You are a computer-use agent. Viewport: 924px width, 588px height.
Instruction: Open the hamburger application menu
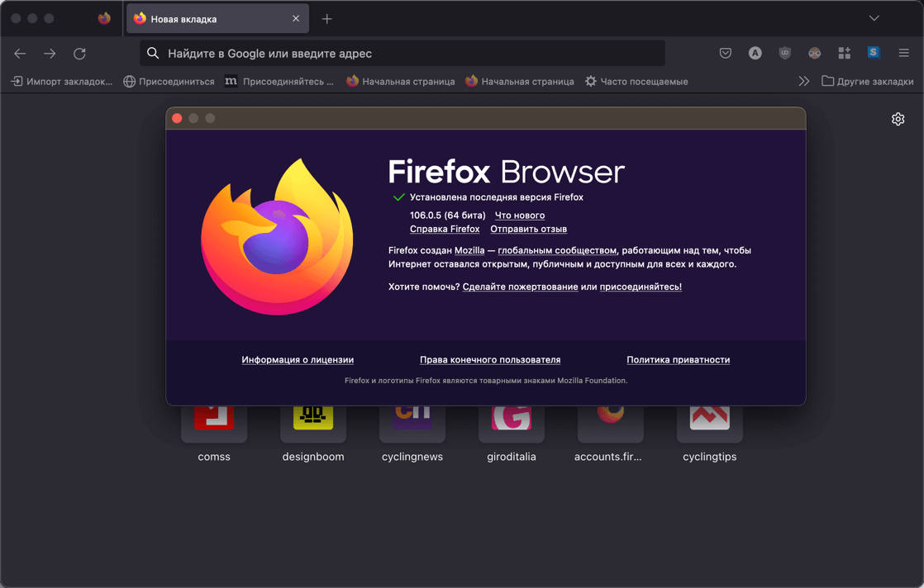(903, 53)
